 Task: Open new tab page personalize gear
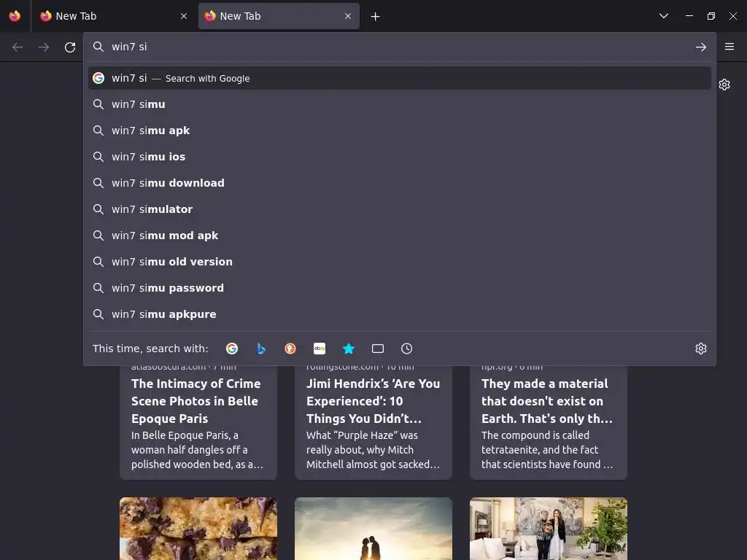pyautogui.click(x=724, y=85)
